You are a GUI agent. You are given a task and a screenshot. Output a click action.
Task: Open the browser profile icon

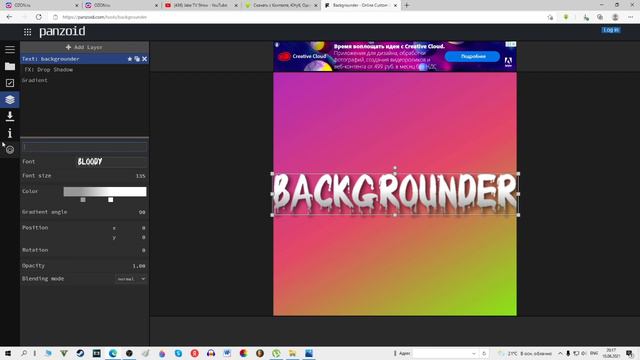tap(615, 17)
